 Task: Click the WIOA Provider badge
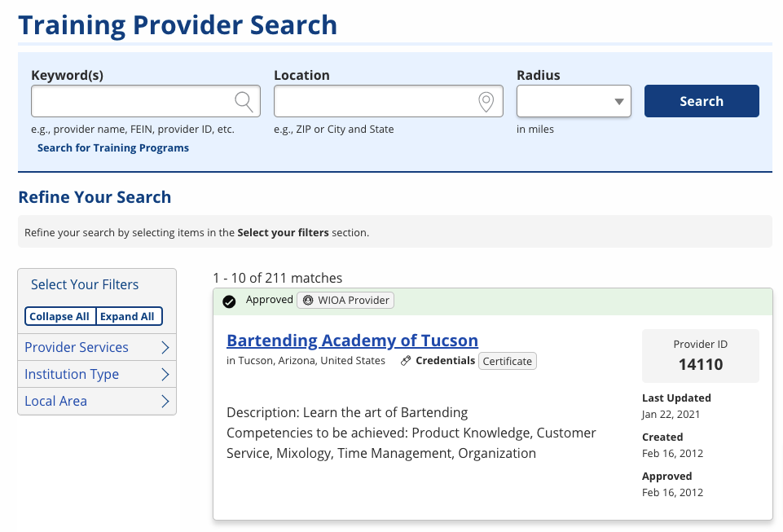345,300
